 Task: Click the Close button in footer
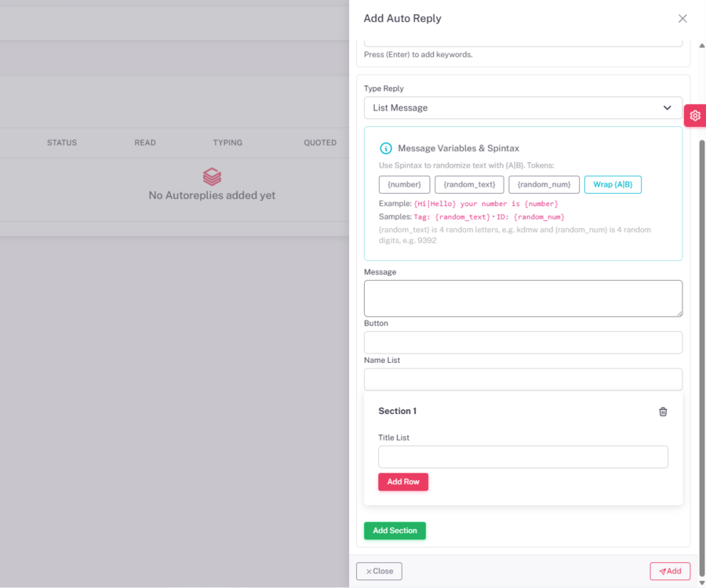coord(379,572)
